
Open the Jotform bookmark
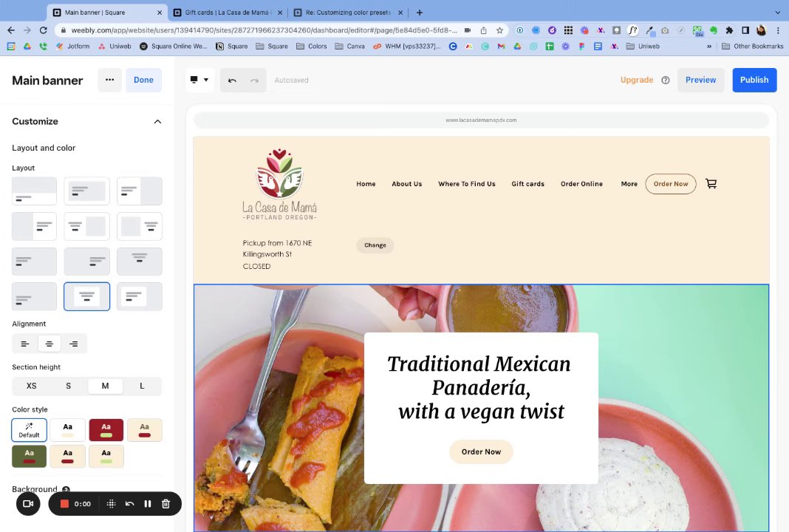(x=73, y=47)
